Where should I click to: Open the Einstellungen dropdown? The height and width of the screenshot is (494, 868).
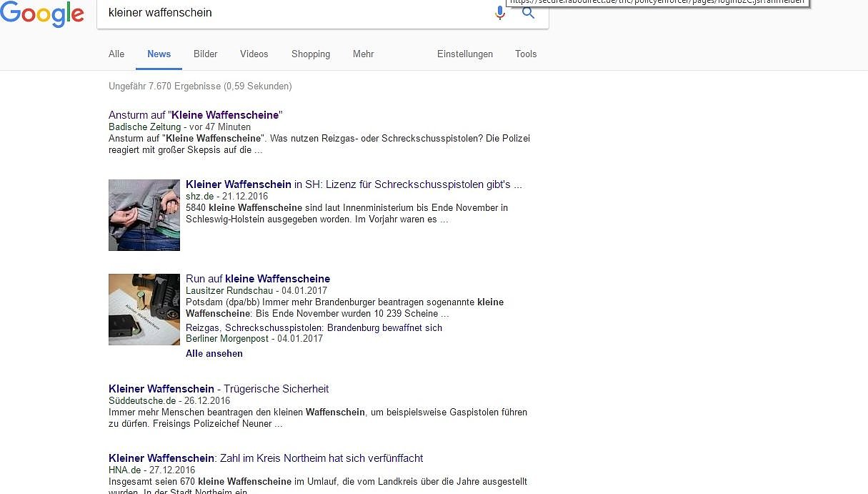coord(464,54)
